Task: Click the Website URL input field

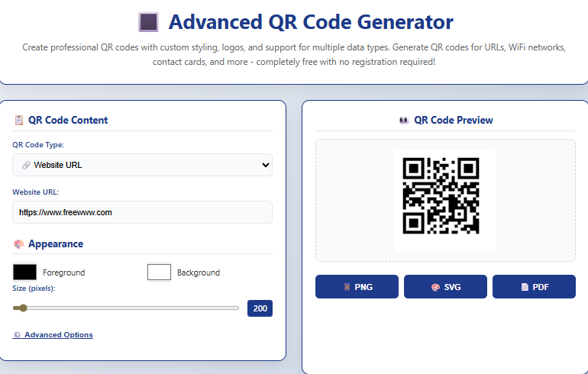Action: tap(142, 212)
